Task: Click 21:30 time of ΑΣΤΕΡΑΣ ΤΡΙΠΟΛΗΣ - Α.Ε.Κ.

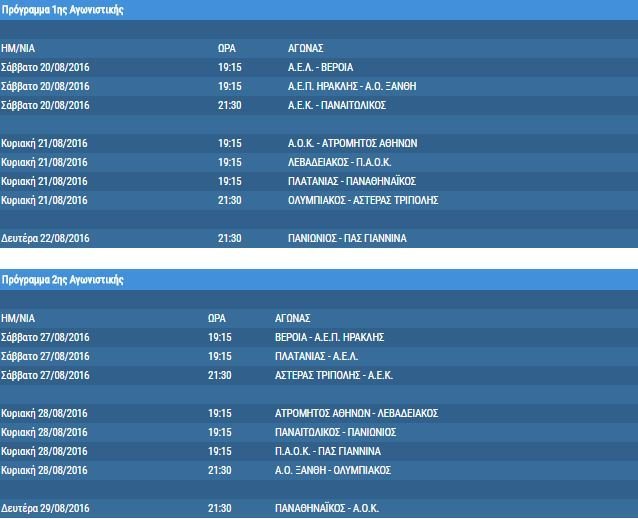Action: (220, 375)
